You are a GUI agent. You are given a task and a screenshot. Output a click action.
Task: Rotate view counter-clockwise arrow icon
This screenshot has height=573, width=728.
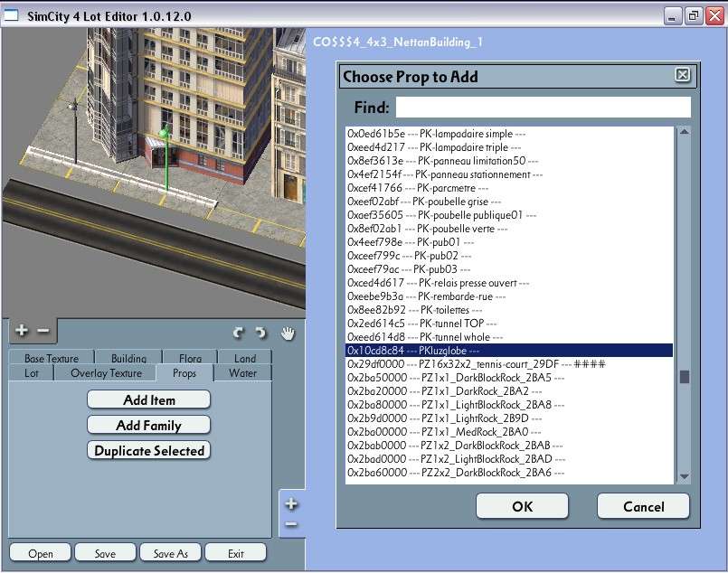point(261,333)
